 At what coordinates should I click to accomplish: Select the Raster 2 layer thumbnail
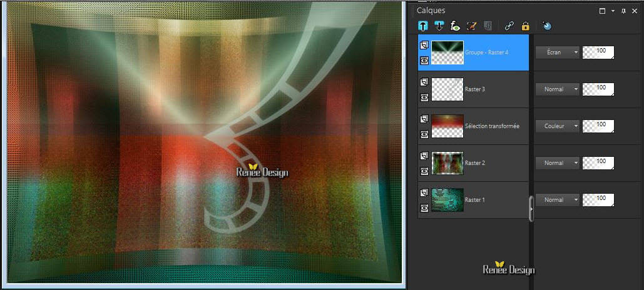coord(447,163)
